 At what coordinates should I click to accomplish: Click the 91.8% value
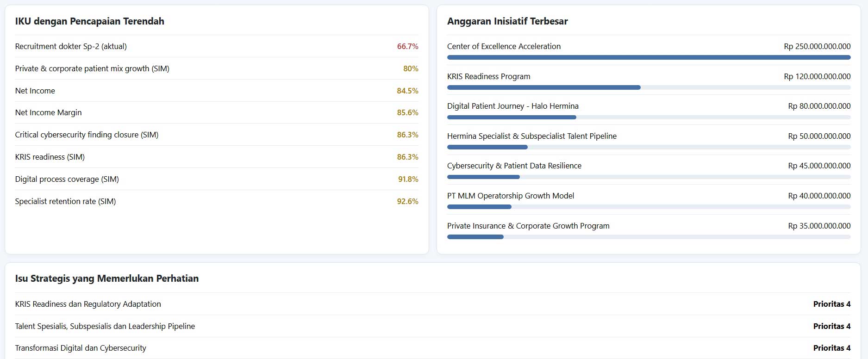408,179
